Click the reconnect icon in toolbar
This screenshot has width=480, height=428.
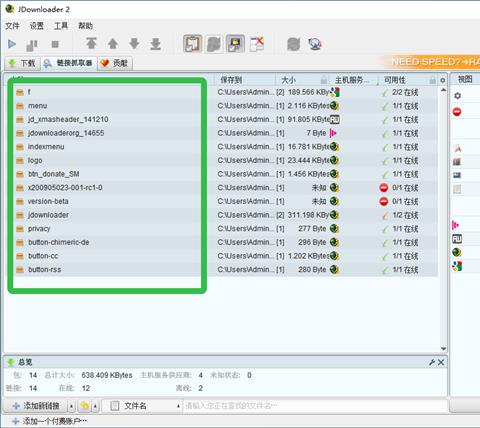click(293, 44)
